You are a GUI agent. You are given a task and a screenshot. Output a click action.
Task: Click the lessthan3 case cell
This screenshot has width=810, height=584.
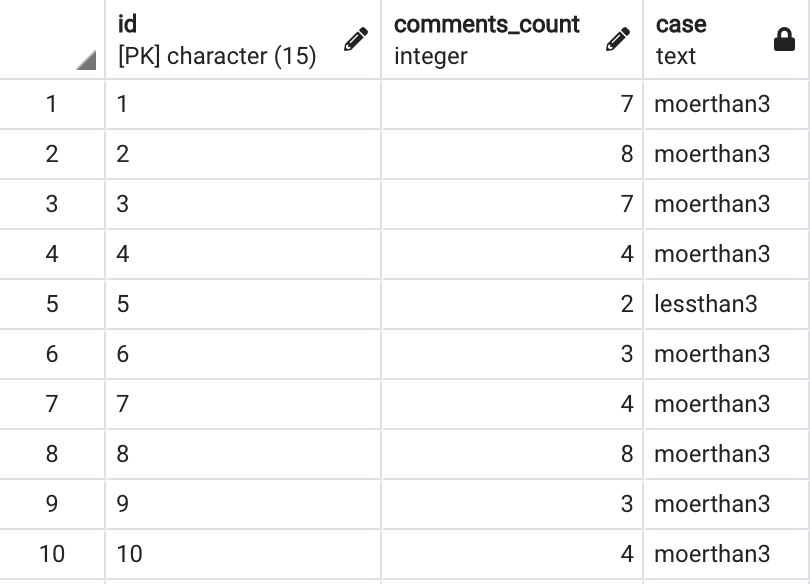coord(726,304)
